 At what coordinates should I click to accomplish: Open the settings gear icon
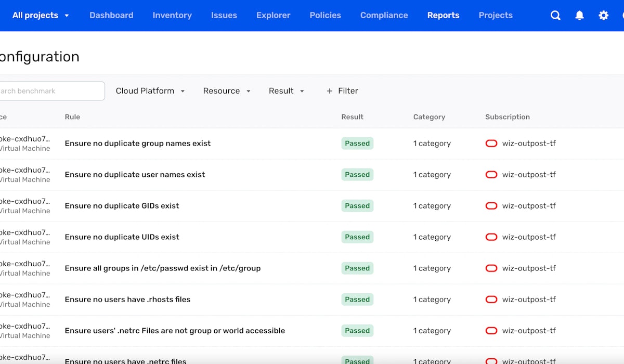tap(603, 16)
